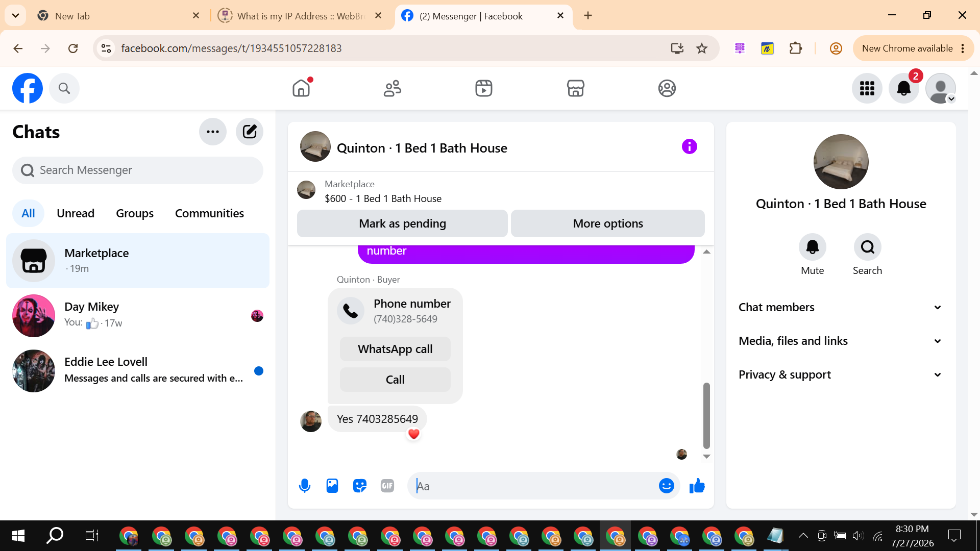
Task: Select the Groups chats filter
Action: [x=135, y=213]
